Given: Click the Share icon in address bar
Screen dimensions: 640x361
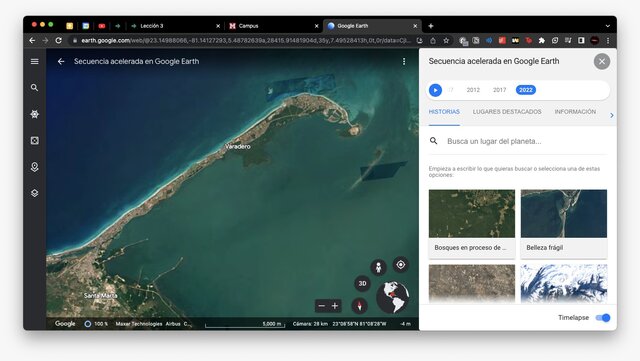Looking at the screenshot, I should coord(433,40).
